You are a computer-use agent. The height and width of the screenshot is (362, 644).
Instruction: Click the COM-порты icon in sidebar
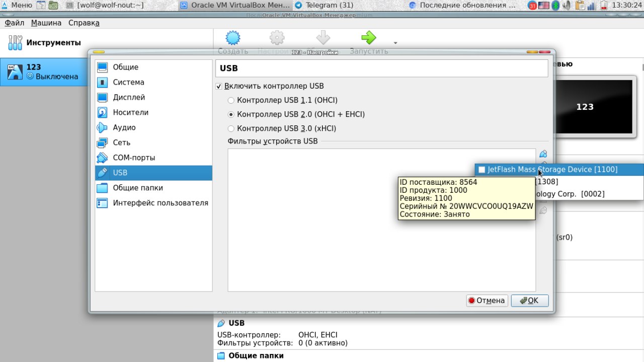click(102, 158)
